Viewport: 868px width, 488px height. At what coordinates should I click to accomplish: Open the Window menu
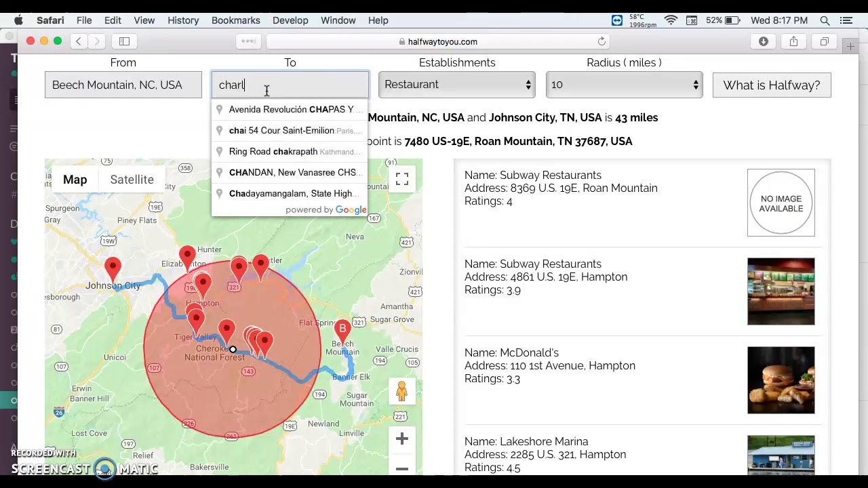[338, 20]
